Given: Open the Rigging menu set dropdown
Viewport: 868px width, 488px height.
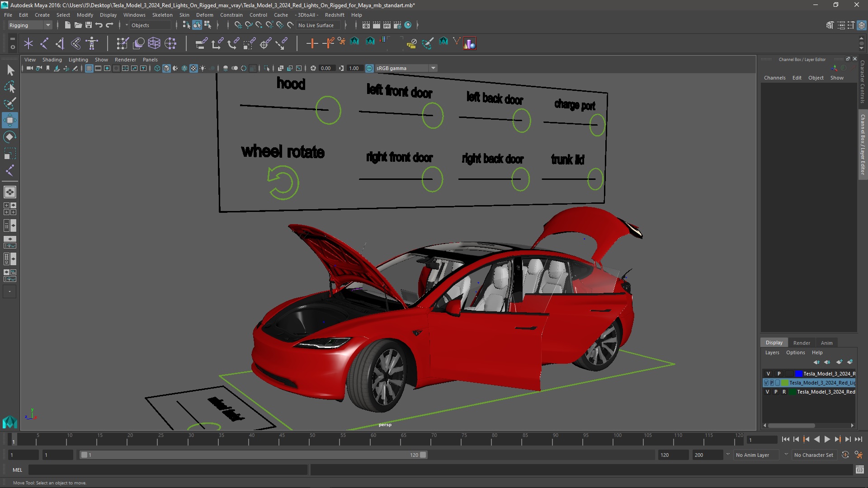Looking at the screenshot, I should click(30, 25).
